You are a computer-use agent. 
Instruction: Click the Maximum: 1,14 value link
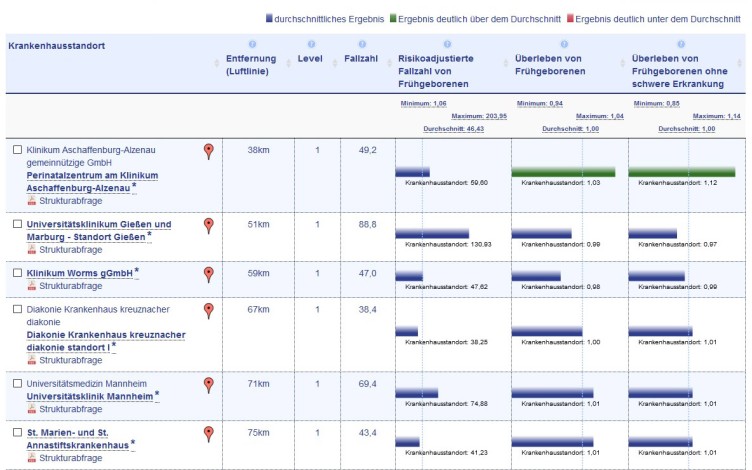[717, 116]
